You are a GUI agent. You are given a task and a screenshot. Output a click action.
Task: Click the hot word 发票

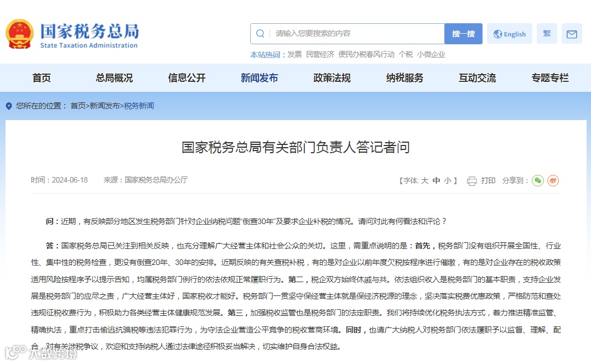tap(295, 55)
